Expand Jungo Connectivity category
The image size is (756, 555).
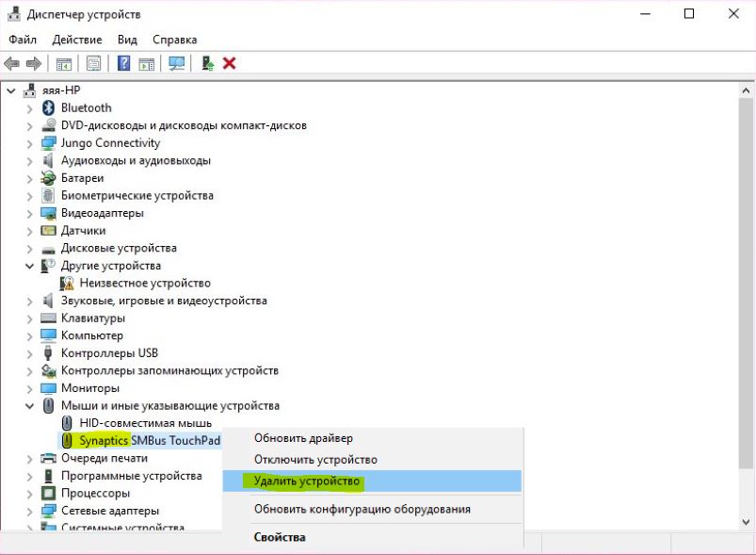[x=29, y=144]
